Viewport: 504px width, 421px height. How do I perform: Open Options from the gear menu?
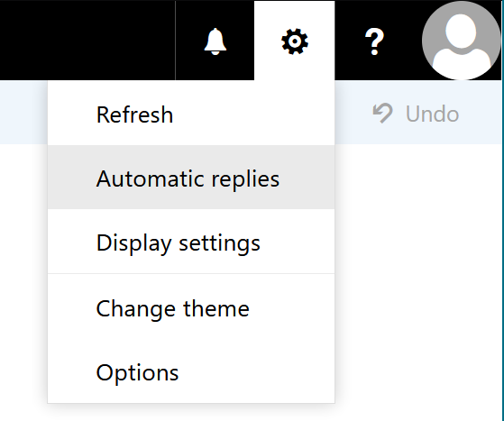click(x=191, y=372)
